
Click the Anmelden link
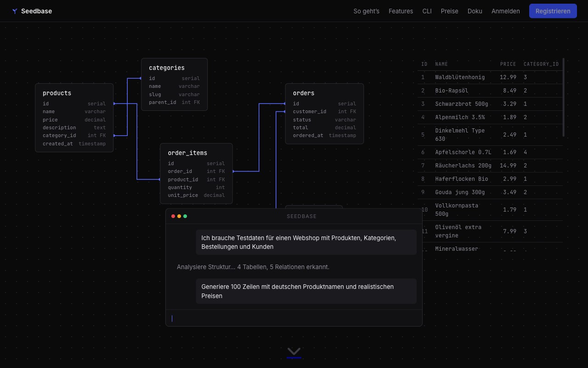point(506,11)
